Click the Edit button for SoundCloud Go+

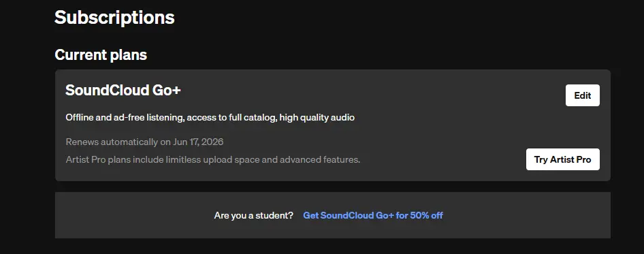(583, 95)
